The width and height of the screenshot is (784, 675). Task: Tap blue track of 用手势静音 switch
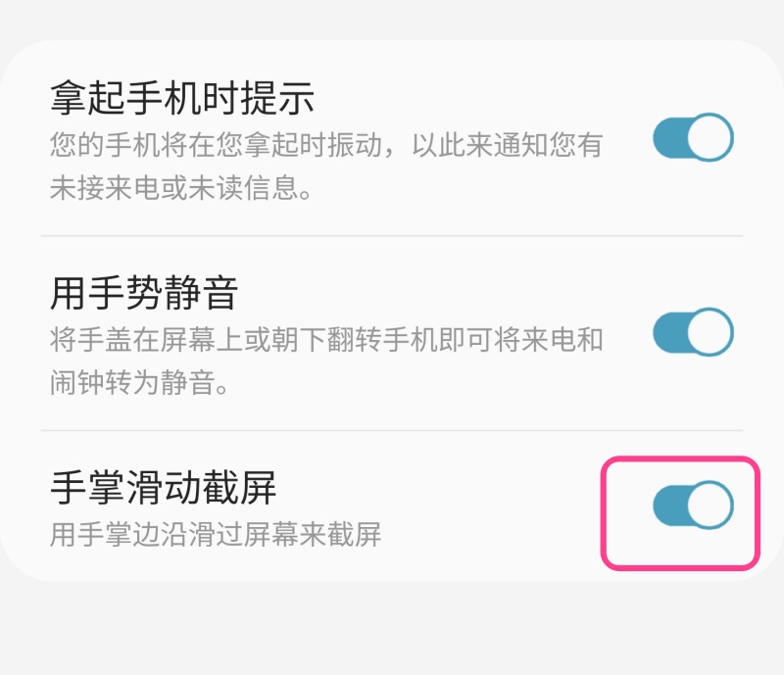point(668,332)
